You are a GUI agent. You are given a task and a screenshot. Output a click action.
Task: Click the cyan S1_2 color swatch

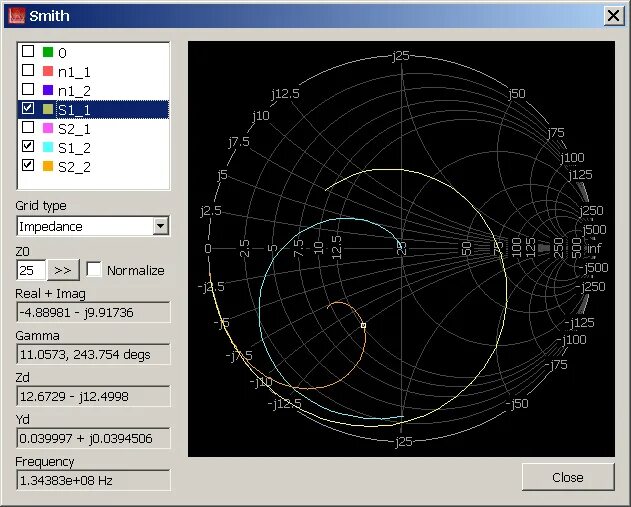coord(48,147)
